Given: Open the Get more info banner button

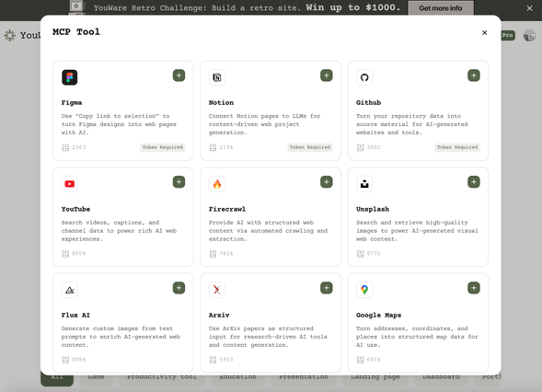Looking at the screenshot, I should (441, 8).
